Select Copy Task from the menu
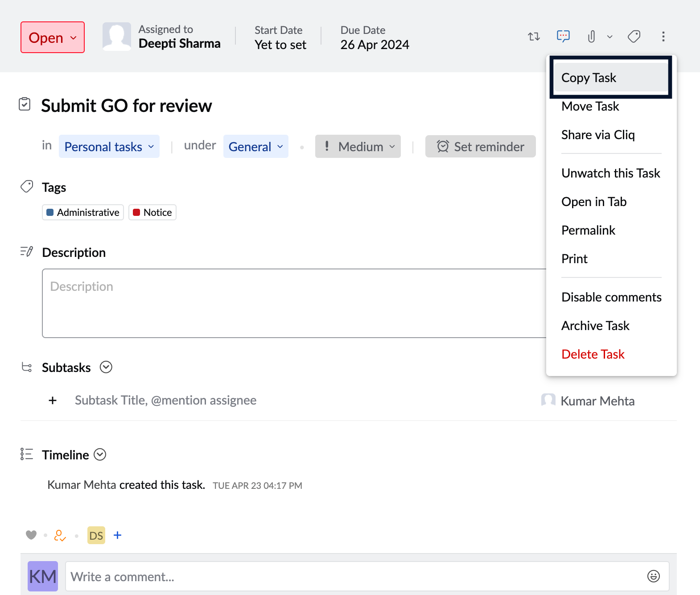 [611, 78]
